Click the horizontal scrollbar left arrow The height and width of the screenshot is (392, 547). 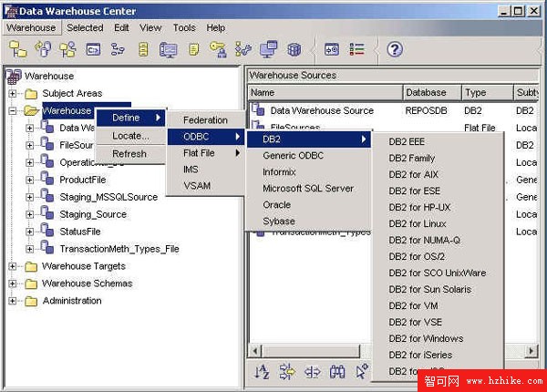(x=255, y=350)
